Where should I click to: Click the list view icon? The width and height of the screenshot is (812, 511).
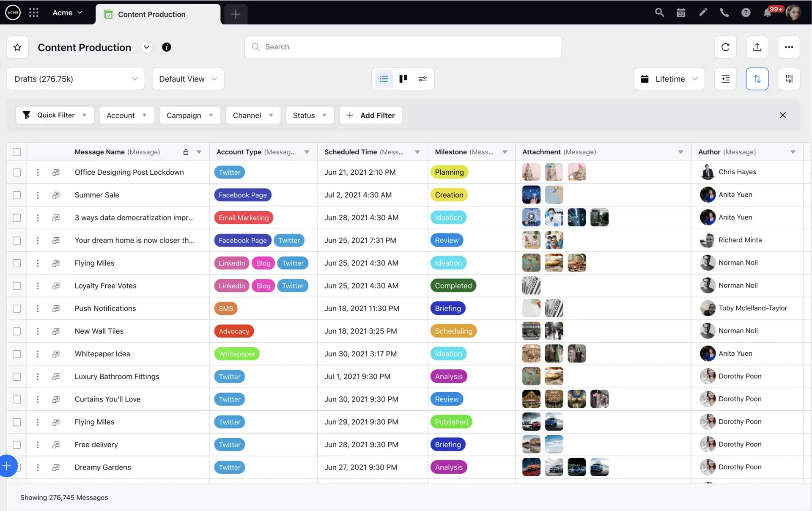(x=384, y=78)
